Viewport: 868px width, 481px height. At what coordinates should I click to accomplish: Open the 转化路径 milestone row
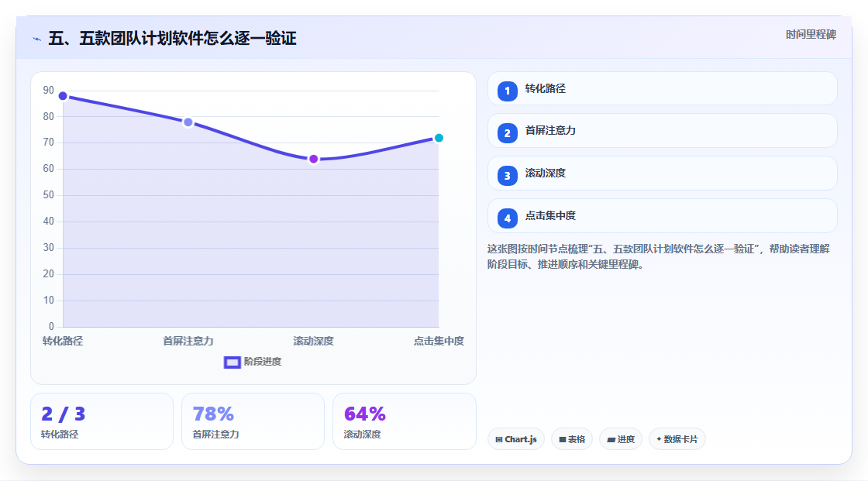(662, 88)
